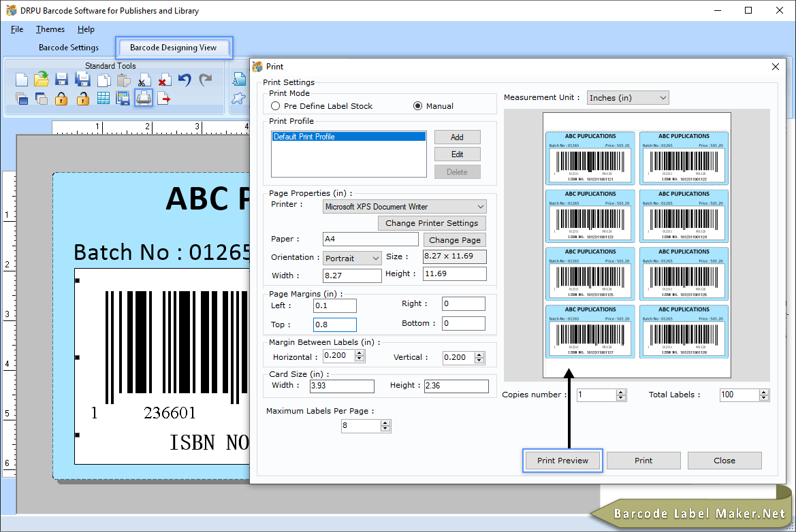The width and height of the screenshot is (796, 532).
Task: Increase Copies number value
Action: (x=621, y=392)
